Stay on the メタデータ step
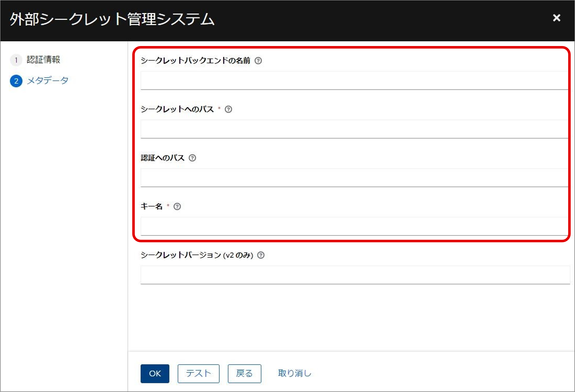The image size is (575, 392). (x=47, y=80)
